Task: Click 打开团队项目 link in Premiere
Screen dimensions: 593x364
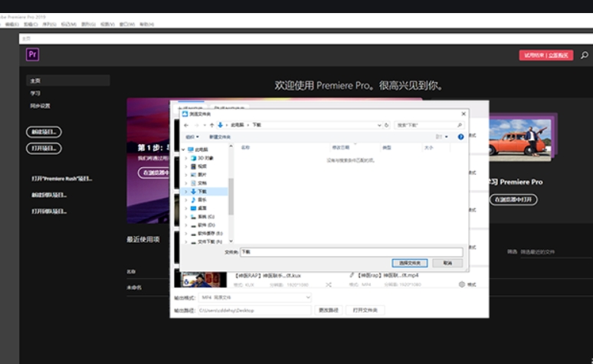Action: tap(49, 212)
